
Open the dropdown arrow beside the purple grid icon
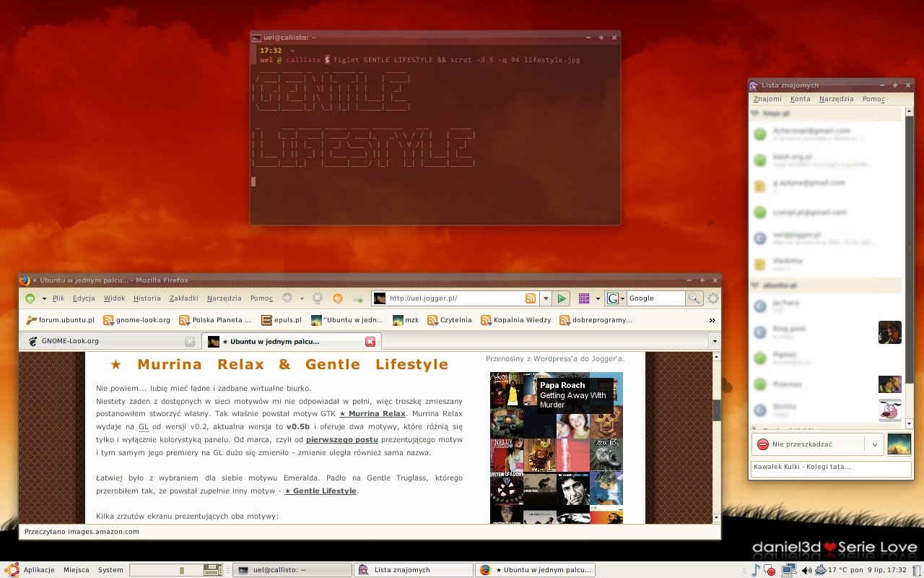click(x=598, y=298)
